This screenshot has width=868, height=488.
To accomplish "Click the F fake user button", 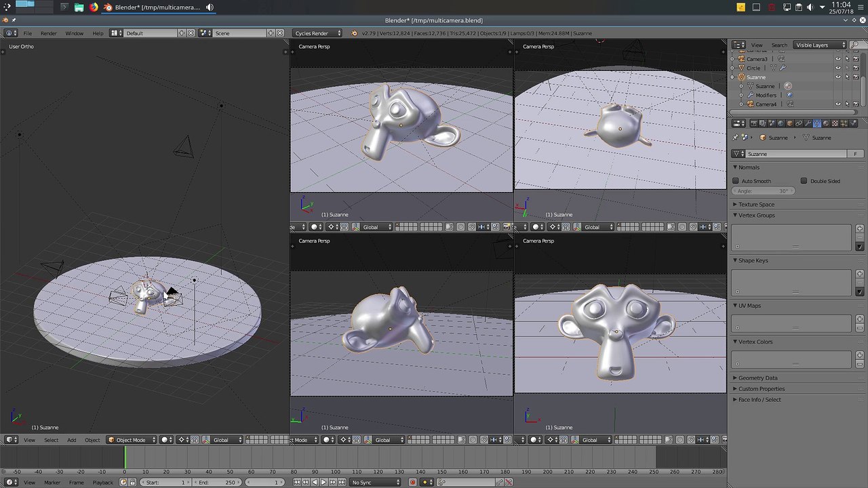I will coord(855,154).
